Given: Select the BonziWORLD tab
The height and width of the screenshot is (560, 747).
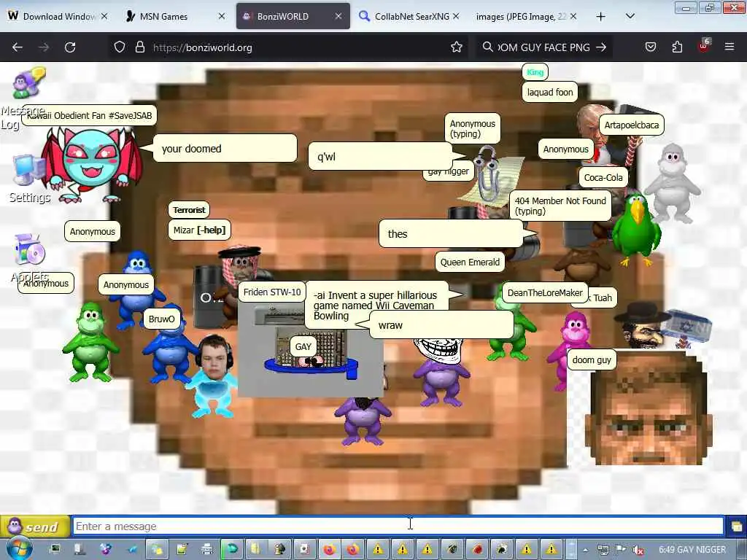Looking at the screenshot, I should [293, 17].
